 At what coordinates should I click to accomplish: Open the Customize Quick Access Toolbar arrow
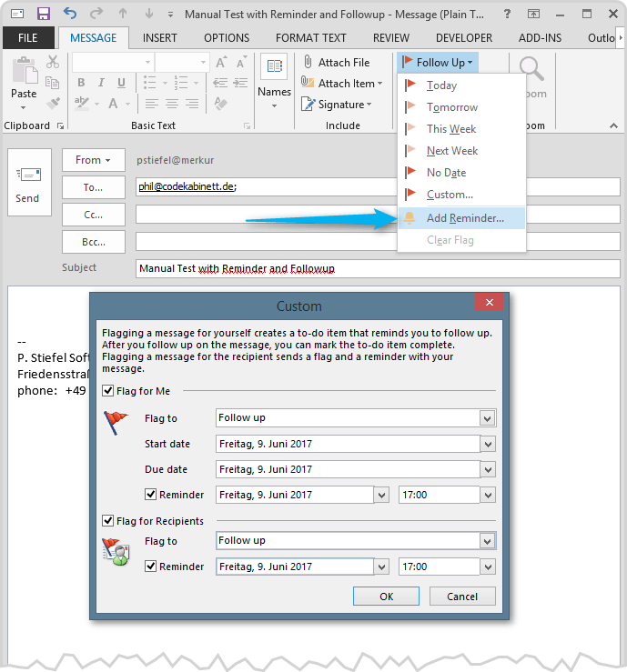coord(170,15)
